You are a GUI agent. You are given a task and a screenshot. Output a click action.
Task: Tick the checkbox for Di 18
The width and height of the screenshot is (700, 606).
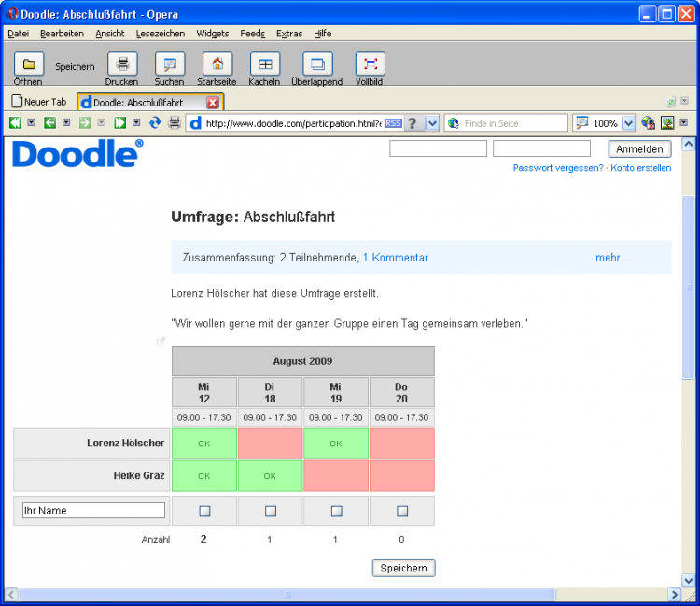(271, 511)
